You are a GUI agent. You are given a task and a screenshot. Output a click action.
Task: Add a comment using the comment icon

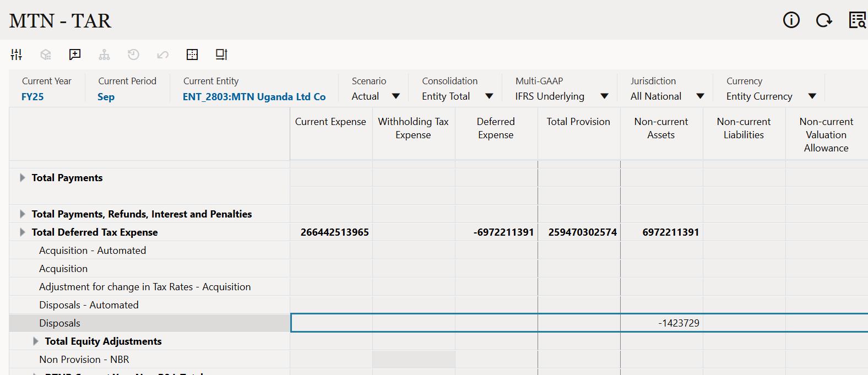[x=75, y=55]
